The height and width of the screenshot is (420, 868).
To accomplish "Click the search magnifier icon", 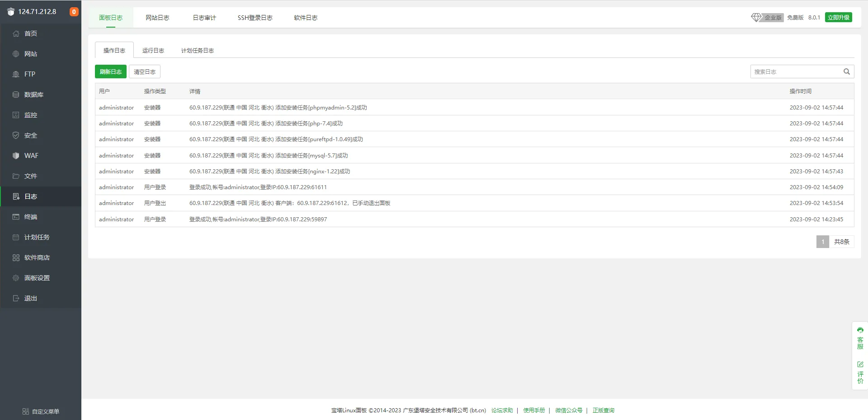I will pos(847,72).
